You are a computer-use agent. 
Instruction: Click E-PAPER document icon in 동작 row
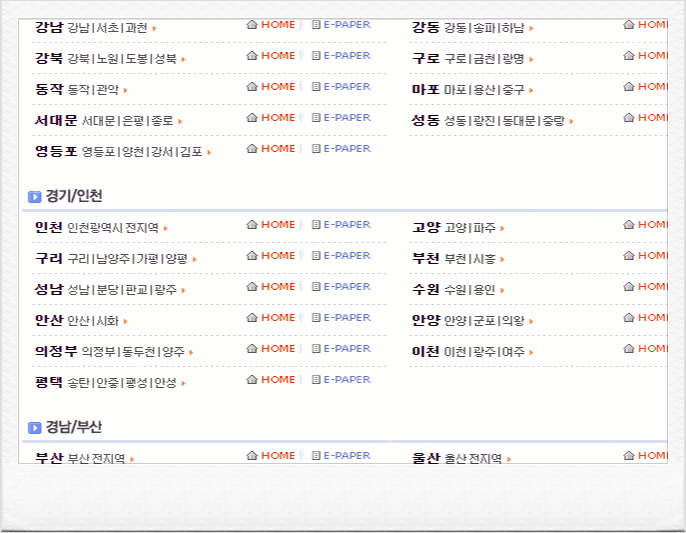(316, 87)
